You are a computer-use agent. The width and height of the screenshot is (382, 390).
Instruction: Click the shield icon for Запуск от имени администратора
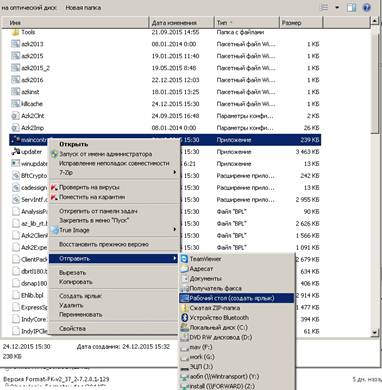tap(54, 154)
